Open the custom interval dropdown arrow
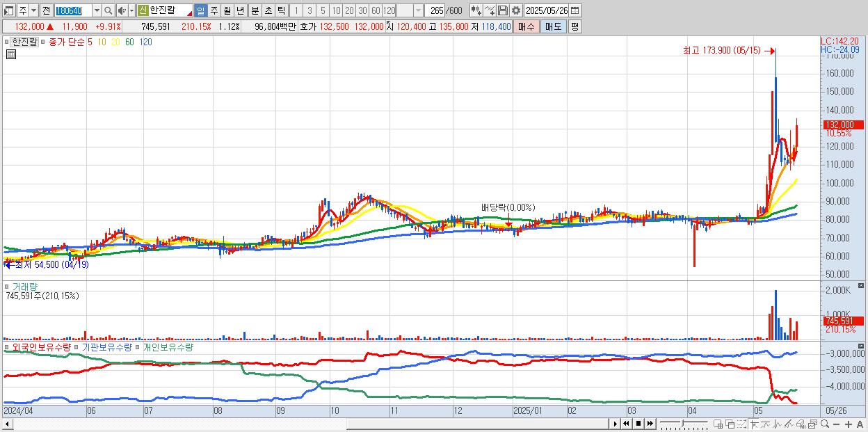The height and width of the screenshot is (432, 868). point(418,10)
